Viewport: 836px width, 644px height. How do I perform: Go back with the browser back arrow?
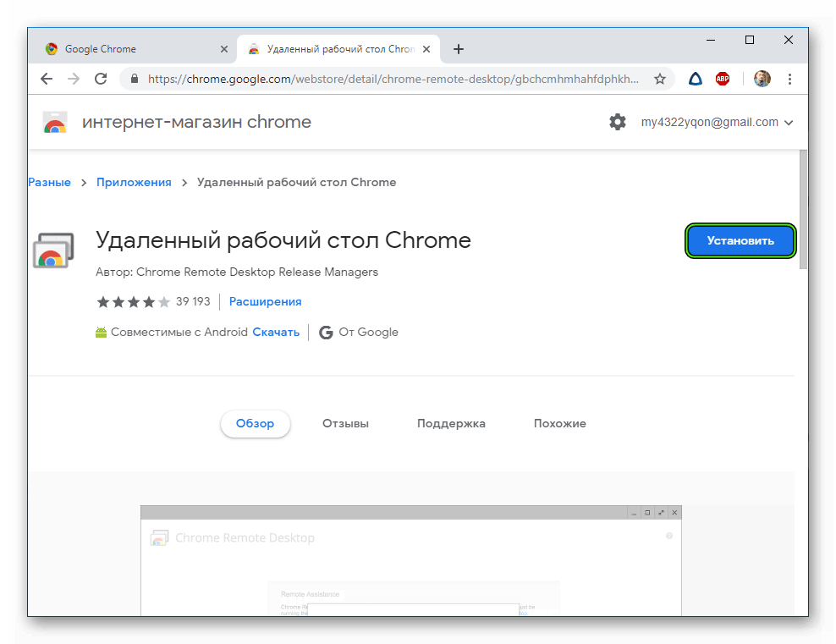pyautogui.click(x=47, y=79)
